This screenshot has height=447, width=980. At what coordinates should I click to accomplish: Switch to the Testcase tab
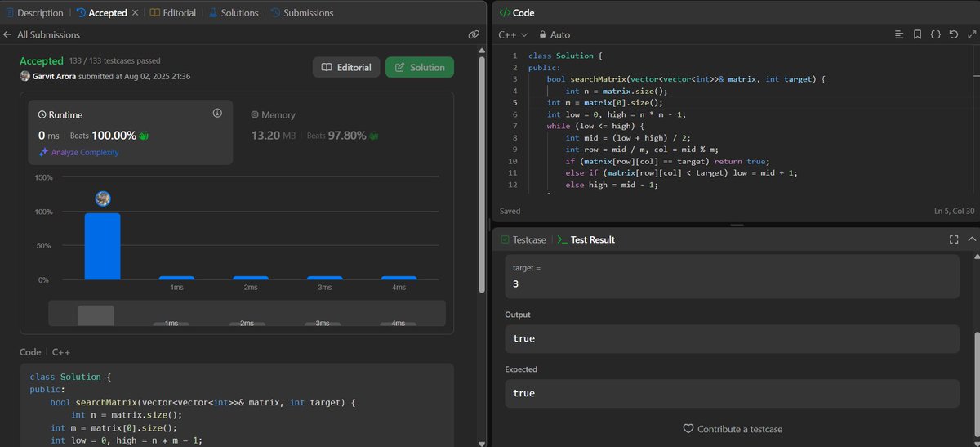pyautogui.click(x=523, y=239)
